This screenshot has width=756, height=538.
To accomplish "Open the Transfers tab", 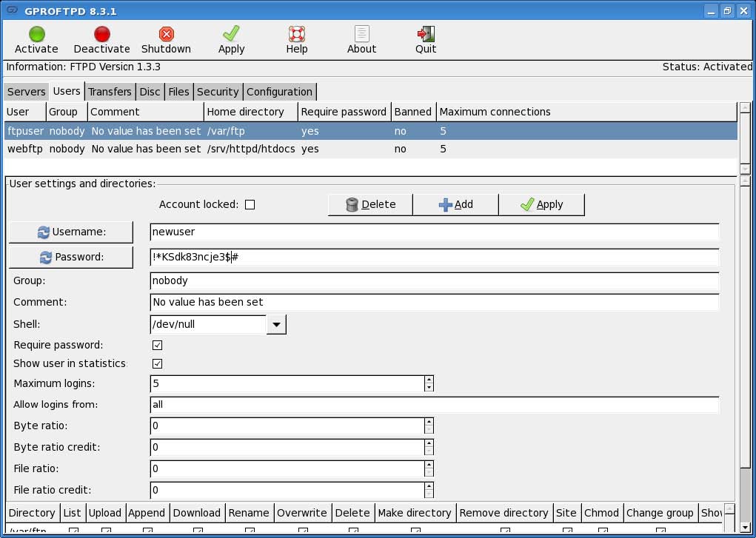I will coord(110,92).
